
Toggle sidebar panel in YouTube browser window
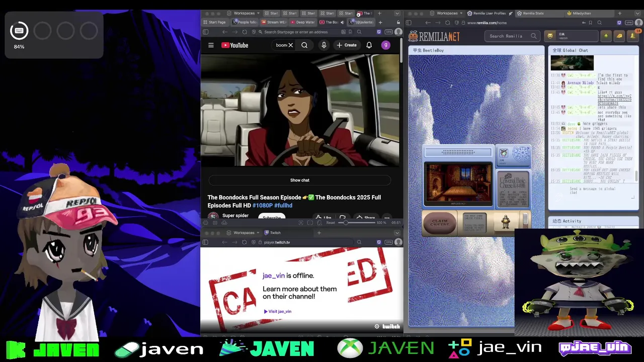[205, 32]
